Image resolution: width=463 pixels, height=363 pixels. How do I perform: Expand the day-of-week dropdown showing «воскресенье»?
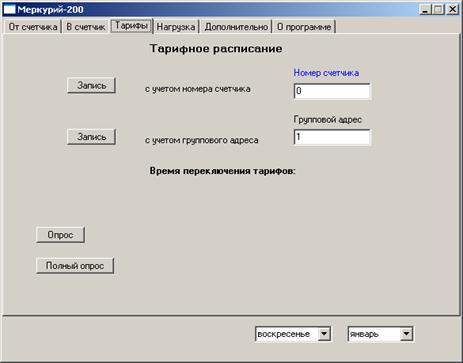[324, 334]
